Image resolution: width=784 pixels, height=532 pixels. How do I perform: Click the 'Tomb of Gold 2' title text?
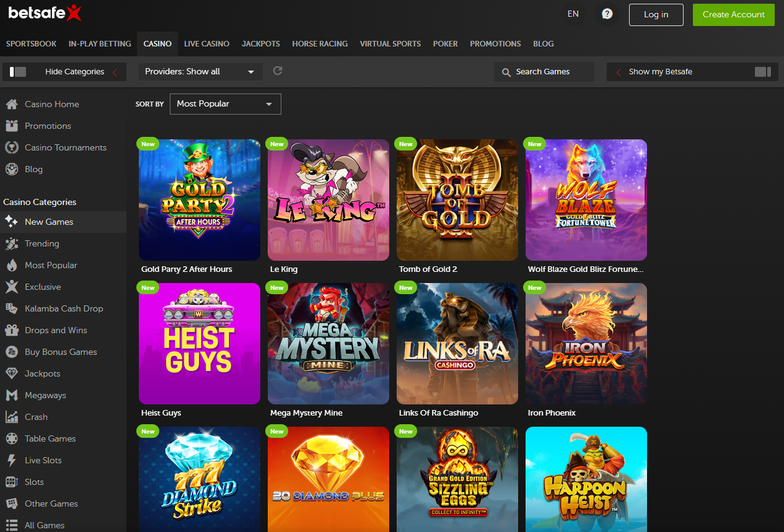click(428, 269)
